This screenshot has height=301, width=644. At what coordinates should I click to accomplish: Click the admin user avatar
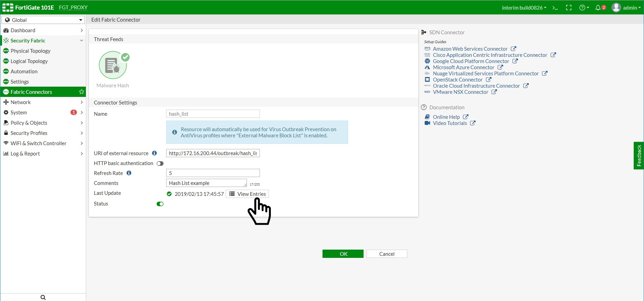[616, 8]
